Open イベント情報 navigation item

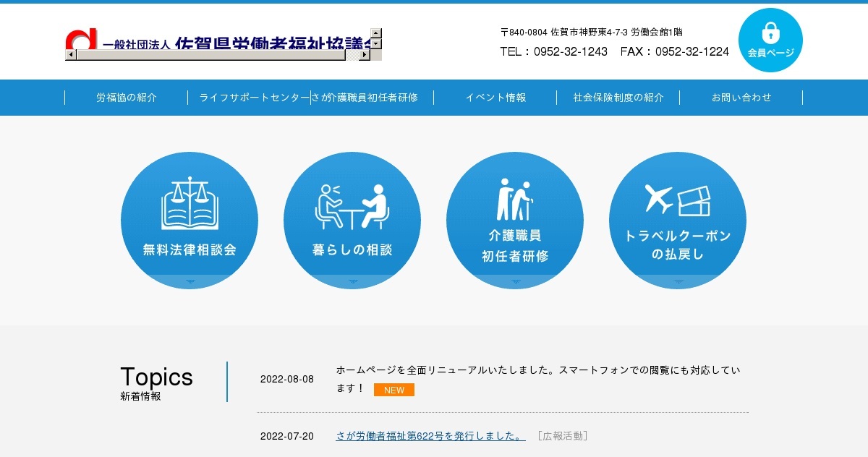[x=495, y=98]
